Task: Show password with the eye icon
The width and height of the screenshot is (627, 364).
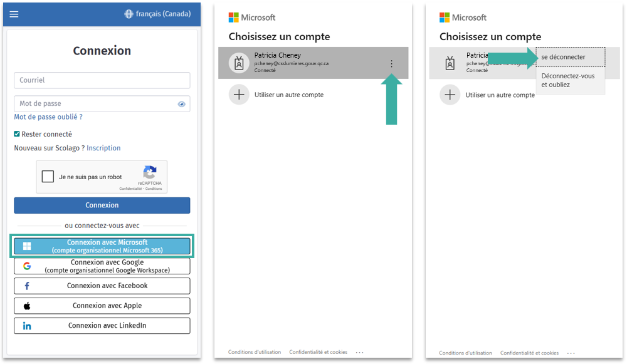Action: (182, 104)
